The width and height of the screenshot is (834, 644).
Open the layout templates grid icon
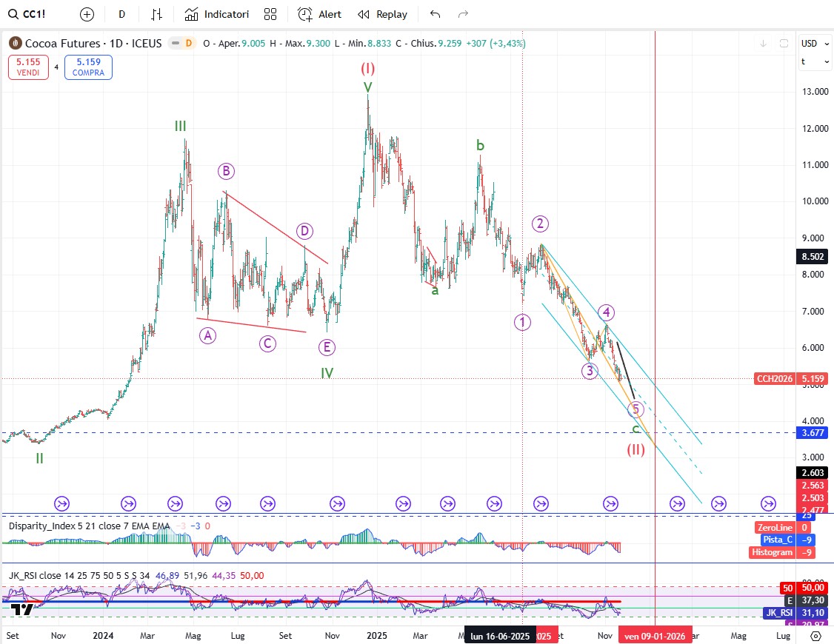click(270, 14)
